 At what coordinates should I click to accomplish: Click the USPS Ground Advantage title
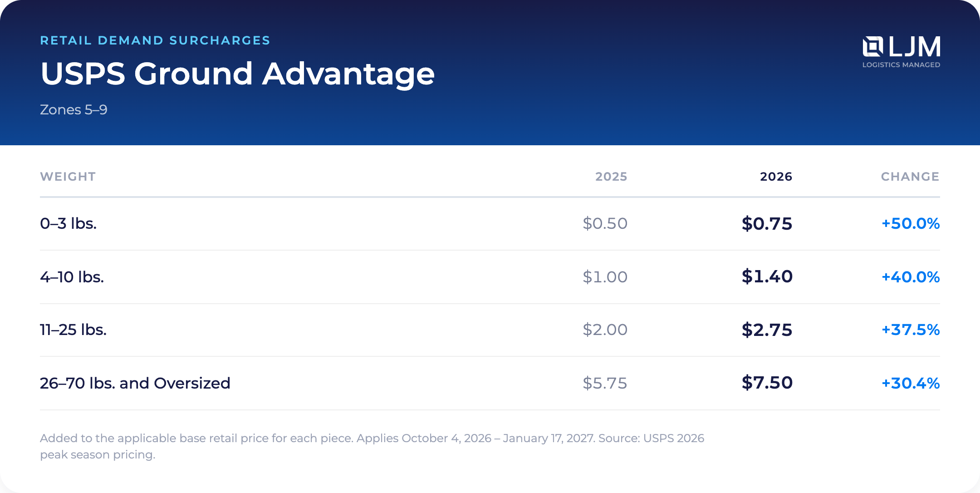[x=237, y=74]
